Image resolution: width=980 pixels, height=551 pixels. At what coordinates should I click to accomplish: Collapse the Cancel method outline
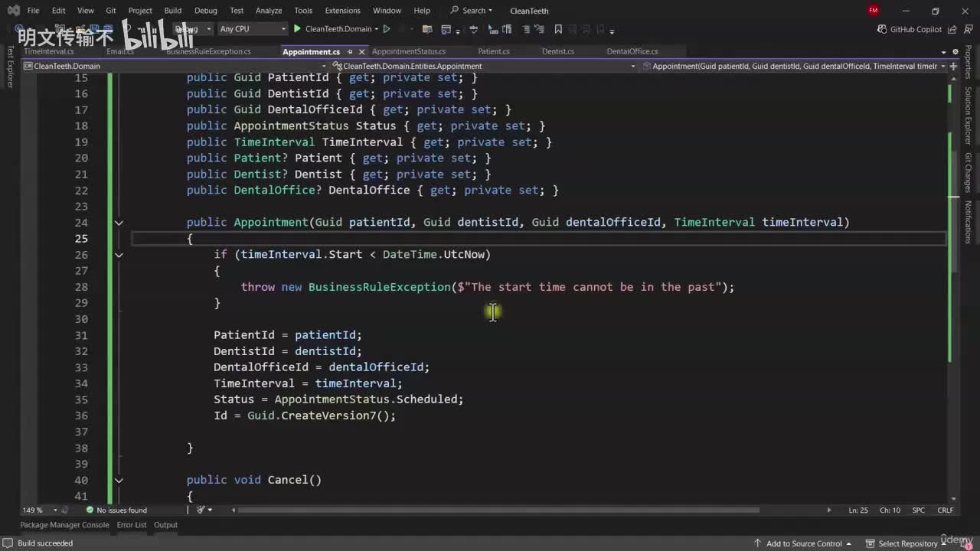click(119, 480)
